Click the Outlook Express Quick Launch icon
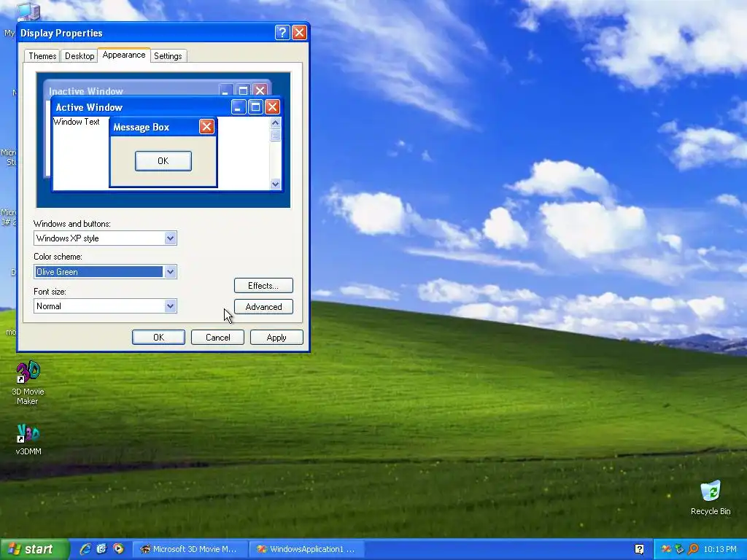747x560 pixels. click(101, 549)
